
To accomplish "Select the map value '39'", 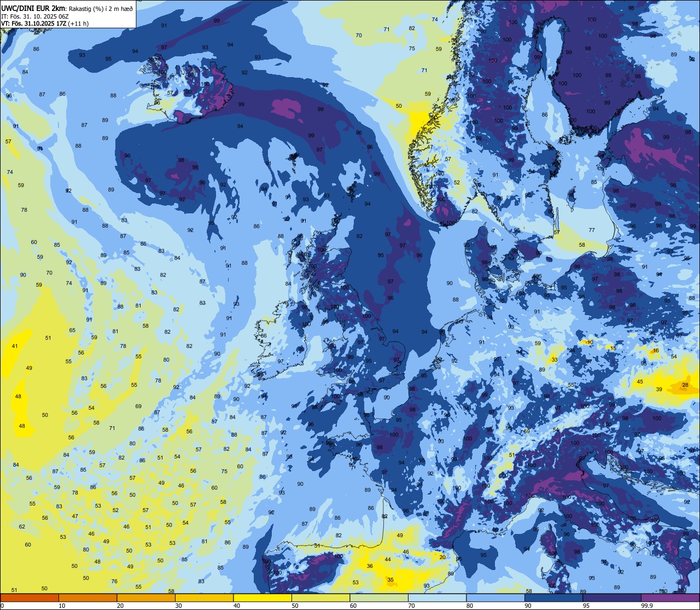I will [x=659, y=390].
